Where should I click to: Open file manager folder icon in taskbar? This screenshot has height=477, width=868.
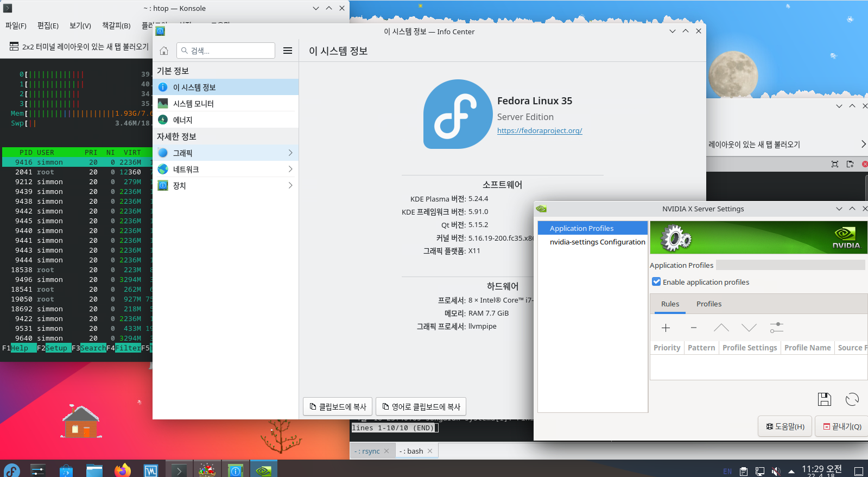point(94,470)
